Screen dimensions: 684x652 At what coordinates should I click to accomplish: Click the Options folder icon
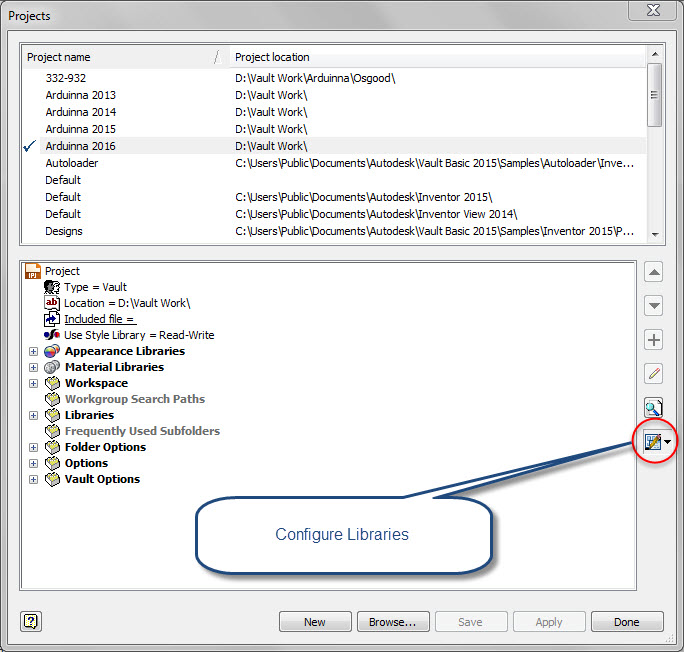[52, 463]
